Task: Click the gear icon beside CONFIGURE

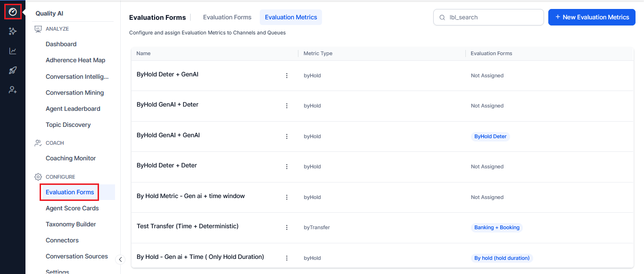Action: pos(38,176)
